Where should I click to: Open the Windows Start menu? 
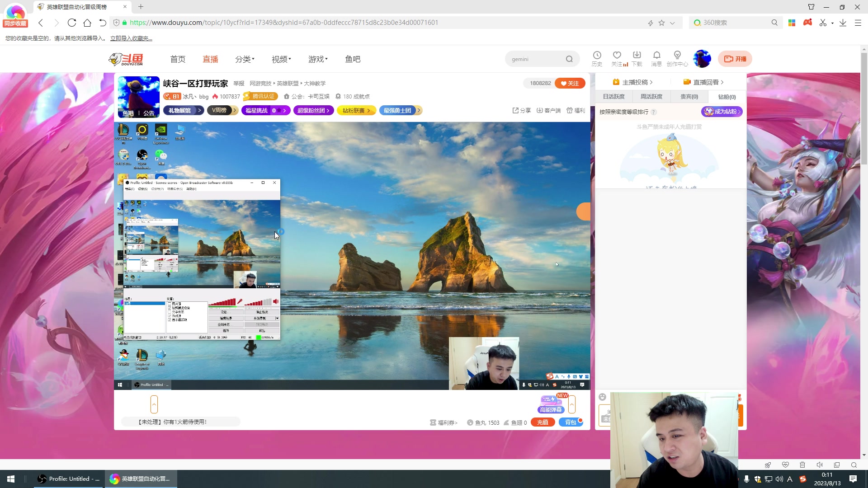pos(11,479)
